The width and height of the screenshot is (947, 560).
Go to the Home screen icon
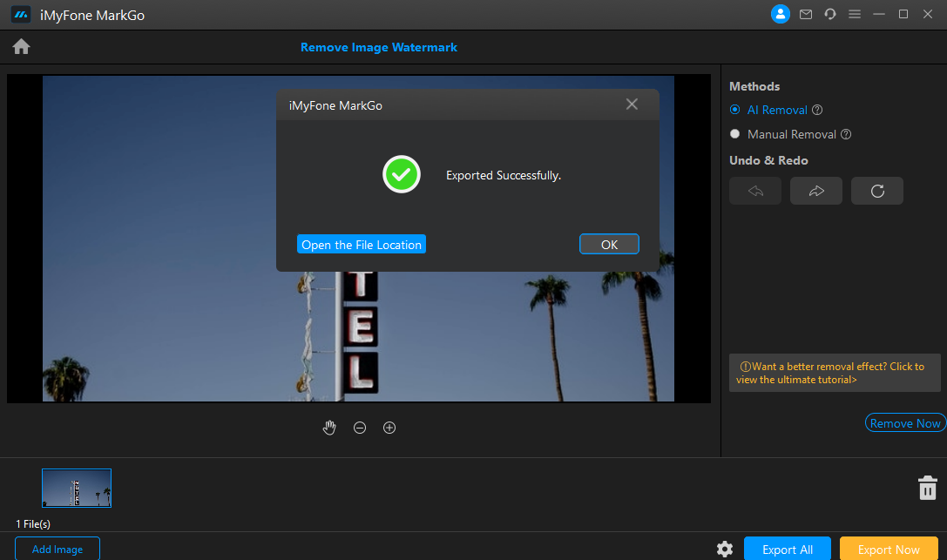tap(21, 47)
